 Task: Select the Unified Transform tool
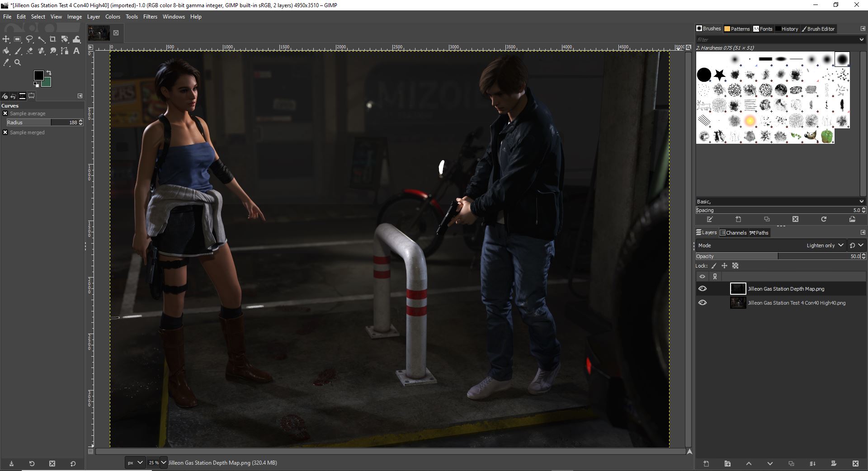[65, 39]
